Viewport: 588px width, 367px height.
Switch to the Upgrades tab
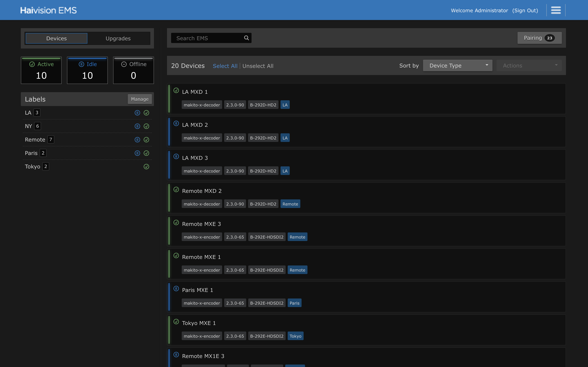click(x=118, y=38)
